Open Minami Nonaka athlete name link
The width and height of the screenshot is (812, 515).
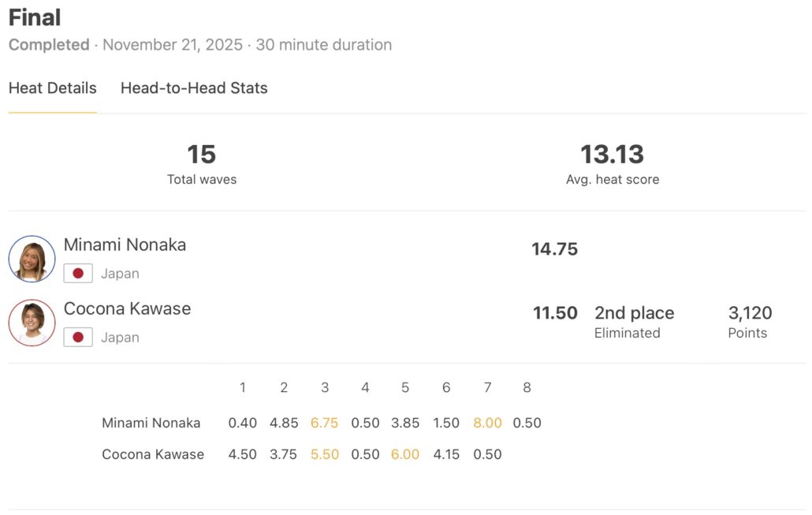tap(125, 244)
